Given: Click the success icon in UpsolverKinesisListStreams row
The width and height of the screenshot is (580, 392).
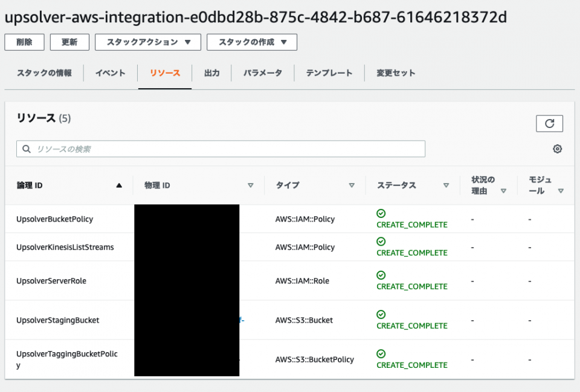Looking at the screenshot, I should click(381, 242).
